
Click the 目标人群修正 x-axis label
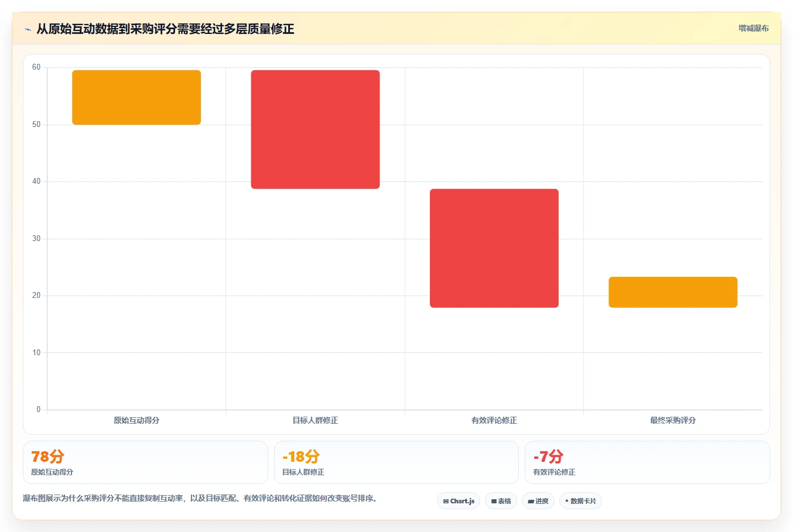(x=315, y=420)
